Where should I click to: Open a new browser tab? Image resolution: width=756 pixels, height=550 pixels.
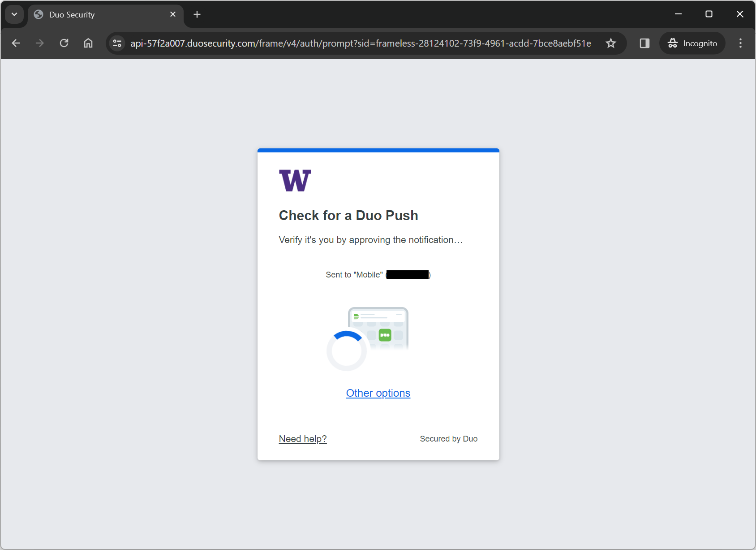[197, 14]
